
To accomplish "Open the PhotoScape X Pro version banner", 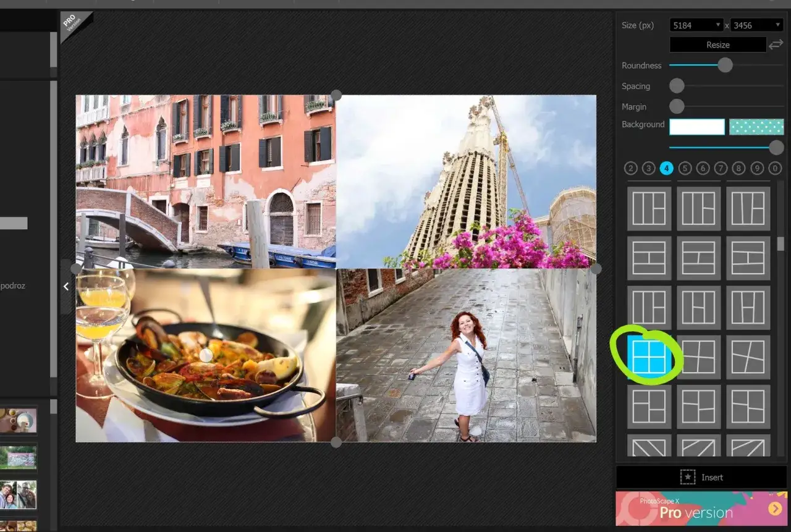I will click(x=701, y=509).
